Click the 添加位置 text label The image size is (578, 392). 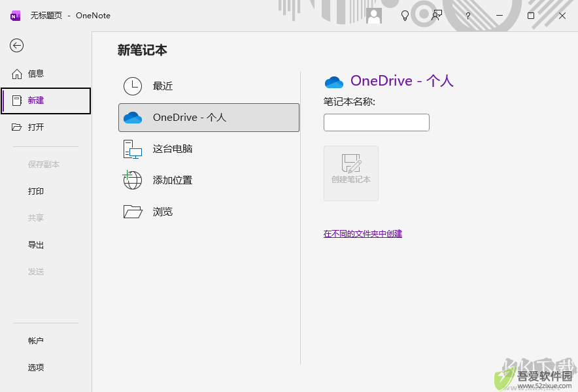point(173,180)
